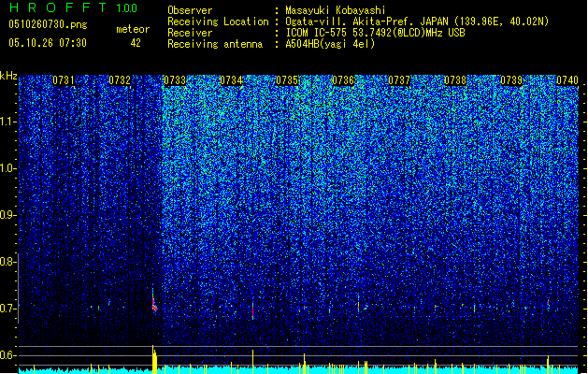The width and height of the screenshot is (588, 374).
Task: Click the 0731 time marker
Action: (63, 80)
